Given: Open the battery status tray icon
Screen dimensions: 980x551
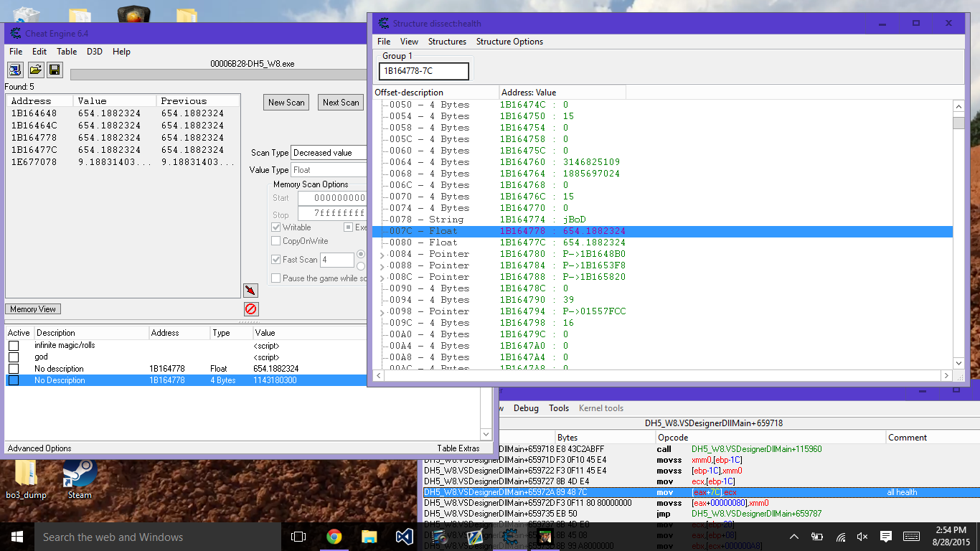Looking at the screenshot, I should tap(817, 537).
